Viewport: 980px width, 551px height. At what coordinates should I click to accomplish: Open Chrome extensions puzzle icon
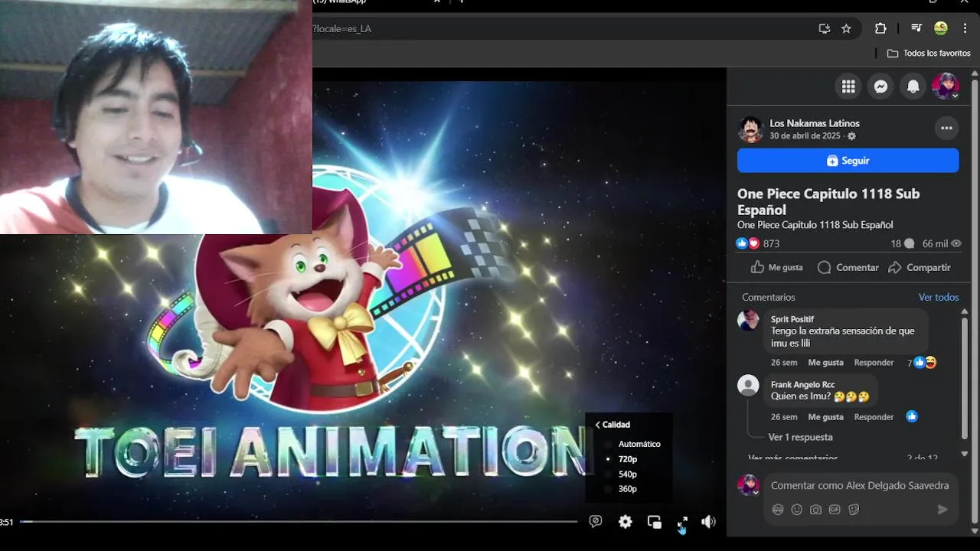pos(880,28)
